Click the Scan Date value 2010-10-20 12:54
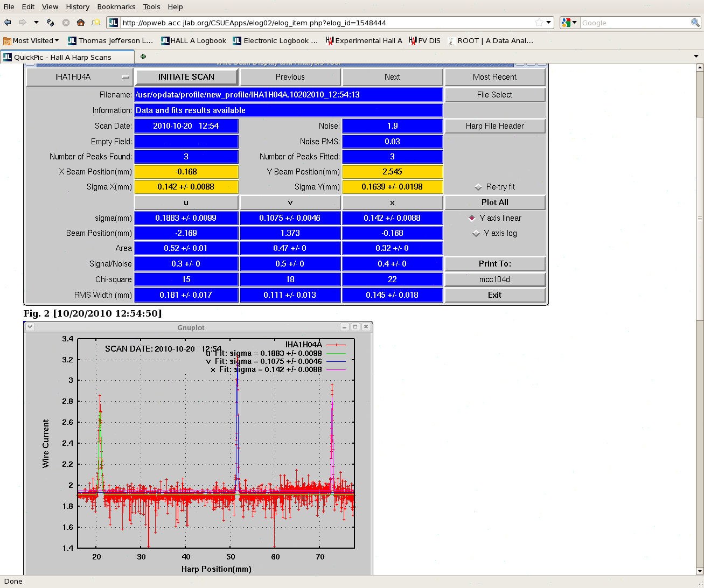The height and width of the screenshot is (588, 704). [x=186, y=126]
